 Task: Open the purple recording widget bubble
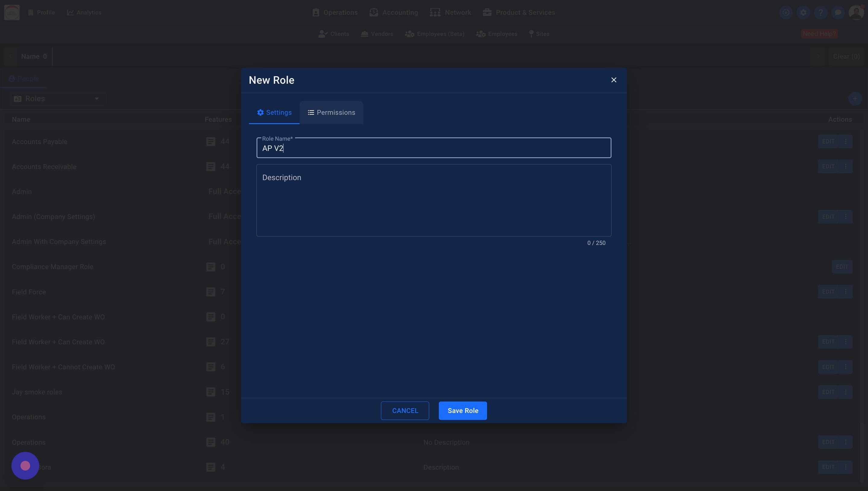click(25, 466)
